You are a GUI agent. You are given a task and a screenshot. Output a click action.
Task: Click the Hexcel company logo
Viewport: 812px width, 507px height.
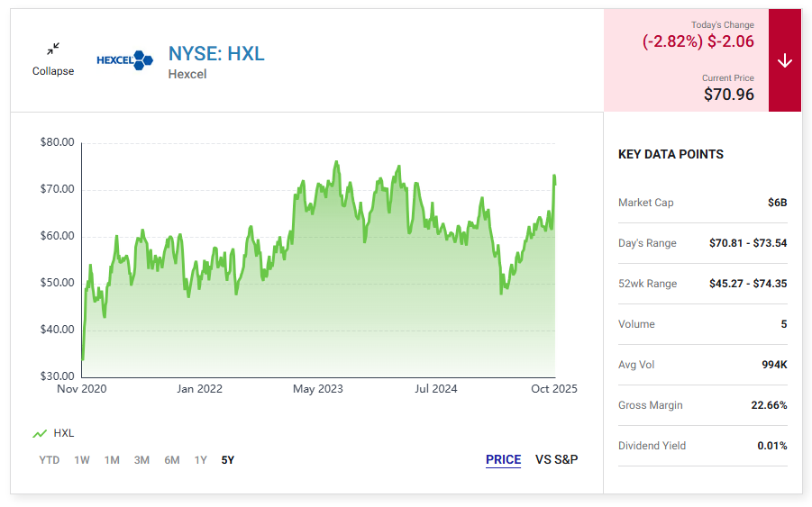(124, 60)
